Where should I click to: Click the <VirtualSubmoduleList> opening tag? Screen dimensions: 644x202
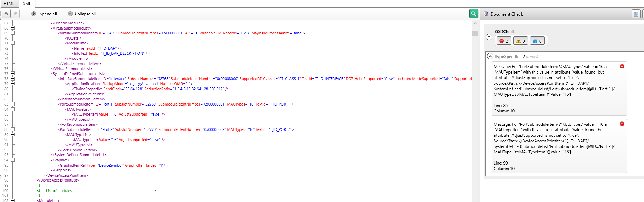click(71, 28)
